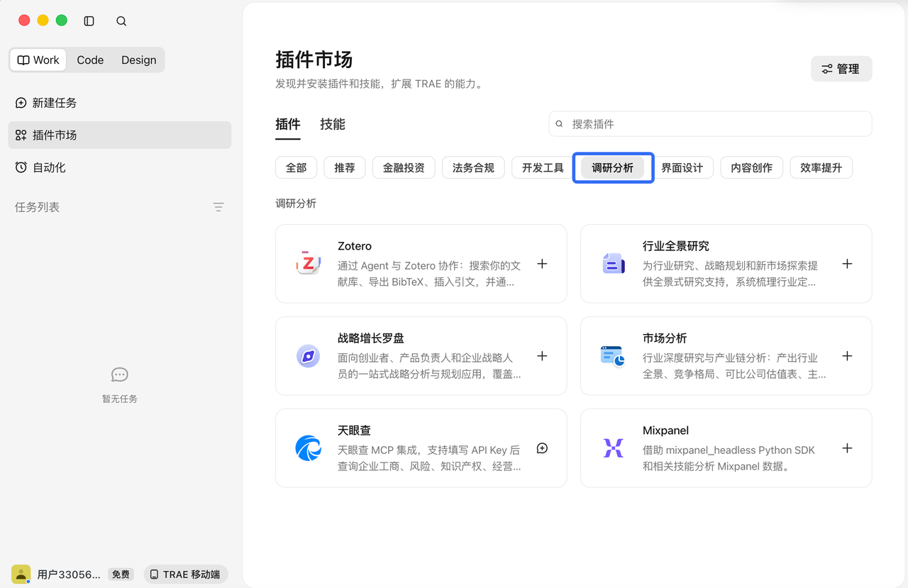Open the task list filter icon
Screen dimensions: 908x588
pyautogui.click(x=218, y=207)
